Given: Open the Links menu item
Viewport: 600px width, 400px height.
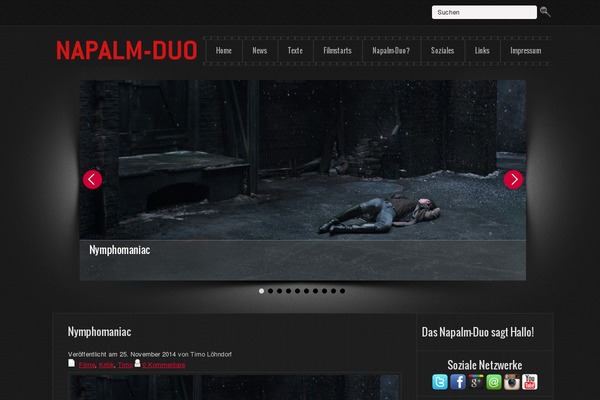Looking at the screenshot, I should click(x=482, y=51).
